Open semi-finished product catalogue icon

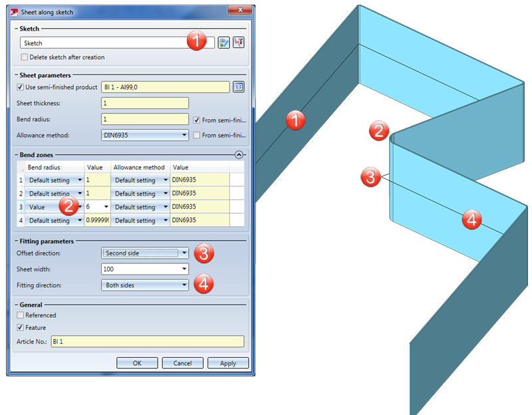239,87
